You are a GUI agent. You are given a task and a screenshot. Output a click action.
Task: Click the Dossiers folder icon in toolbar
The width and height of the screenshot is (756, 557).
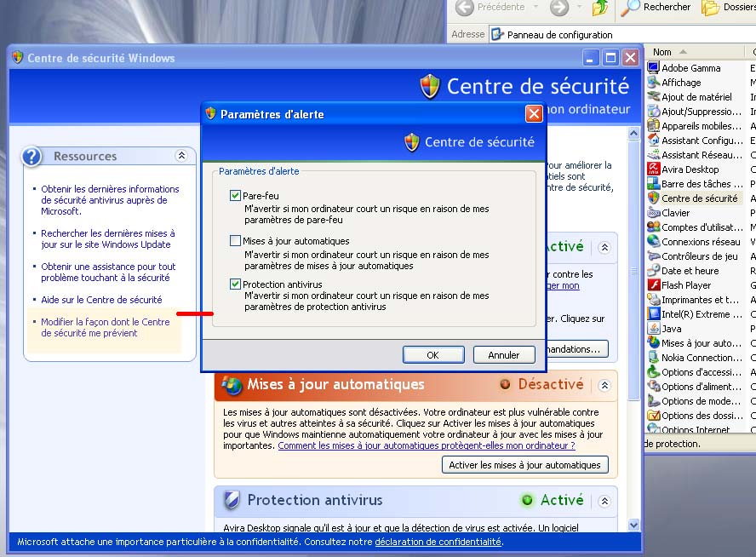click(710, 8)
